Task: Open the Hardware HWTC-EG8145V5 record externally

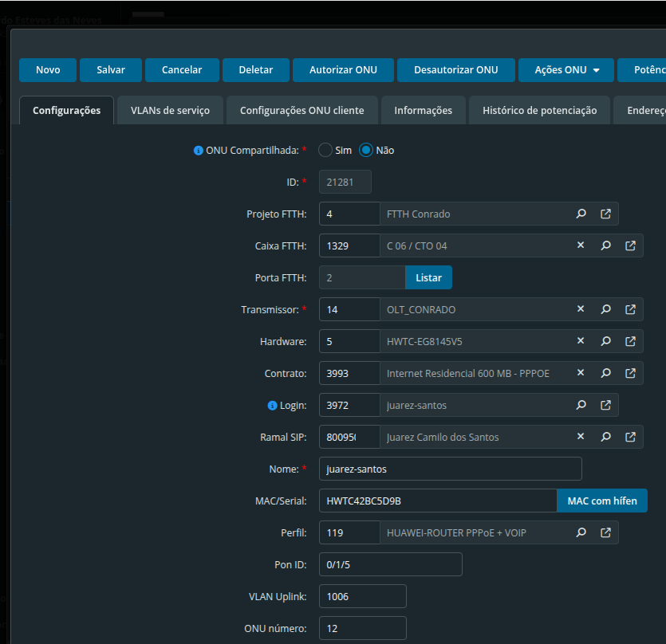Action: tap(630, 341)
